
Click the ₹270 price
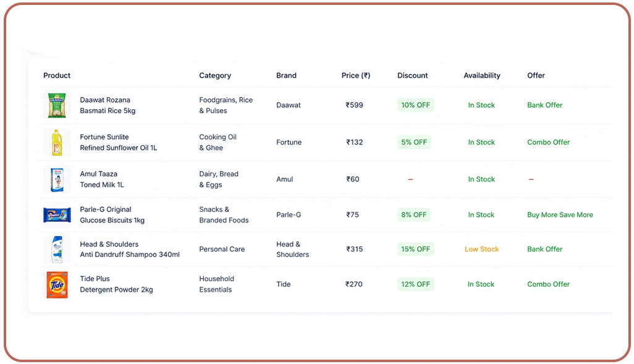click(354, 284)
